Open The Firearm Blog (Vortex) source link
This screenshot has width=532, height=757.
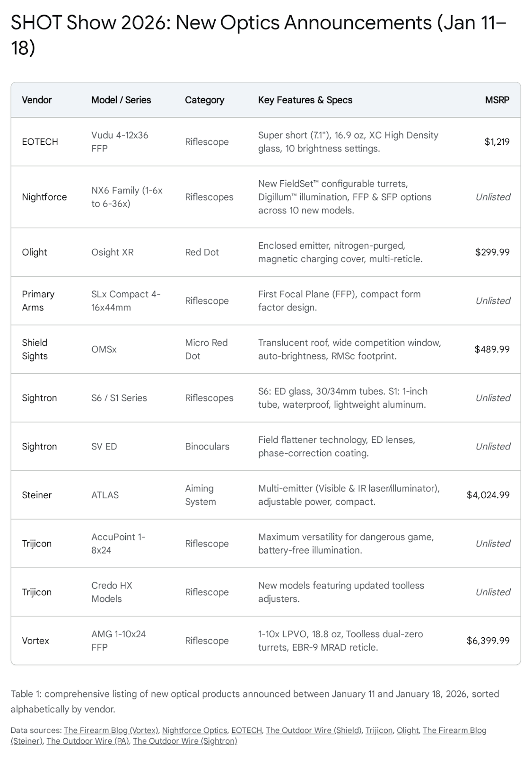(x=111, y=730)
